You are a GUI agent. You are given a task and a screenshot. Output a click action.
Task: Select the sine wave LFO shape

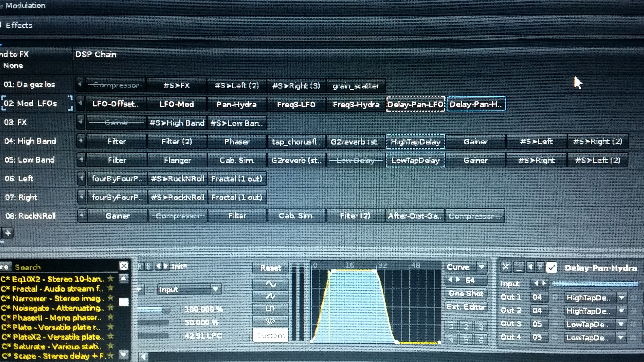pos(270,284)
